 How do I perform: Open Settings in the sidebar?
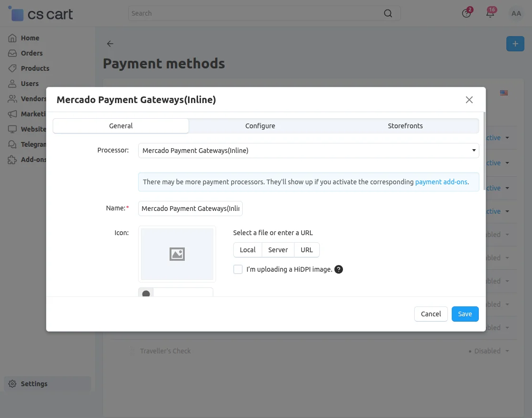[47, 384]
